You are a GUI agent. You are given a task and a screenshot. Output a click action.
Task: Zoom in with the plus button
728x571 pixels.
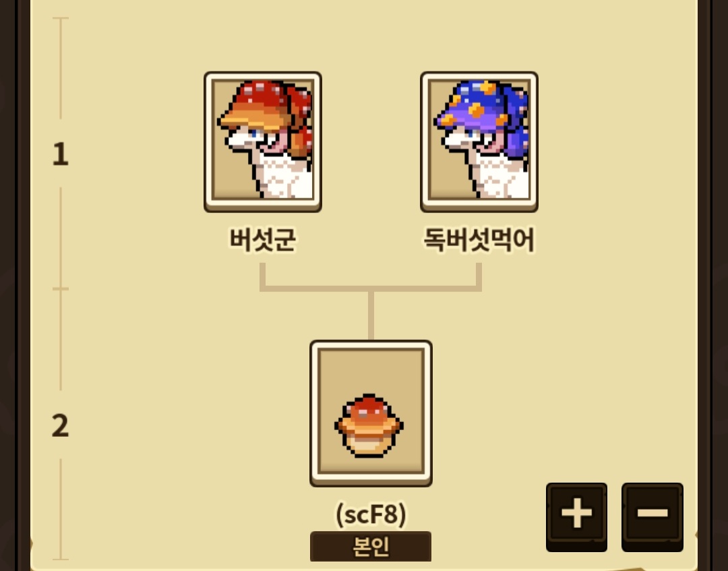(x=576, y=516)
